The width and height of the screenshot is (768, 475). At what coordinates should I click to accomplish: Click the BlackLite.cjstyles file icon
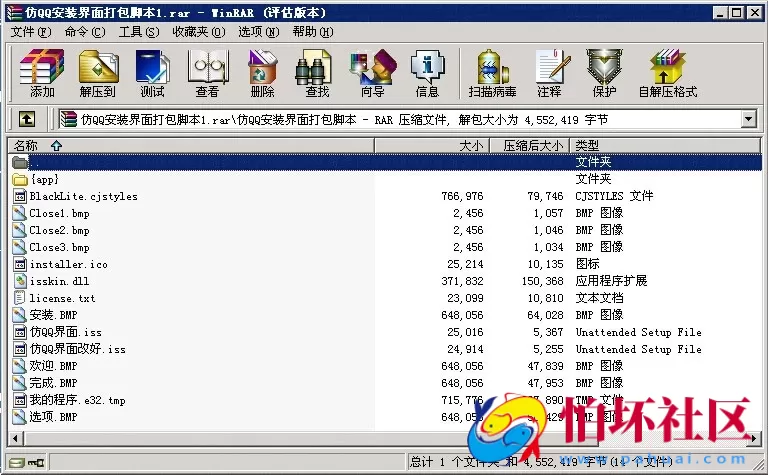(20, 196)
